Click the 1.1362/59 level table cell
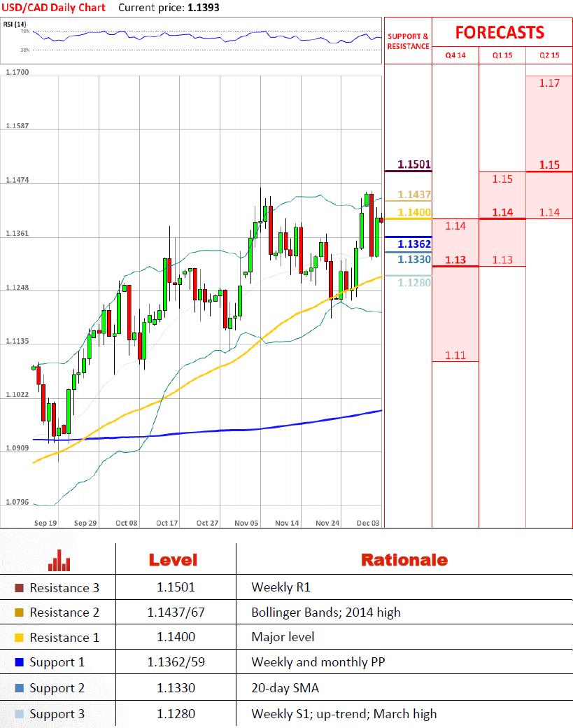Screen dimensions: 573x728 [176, 662]
